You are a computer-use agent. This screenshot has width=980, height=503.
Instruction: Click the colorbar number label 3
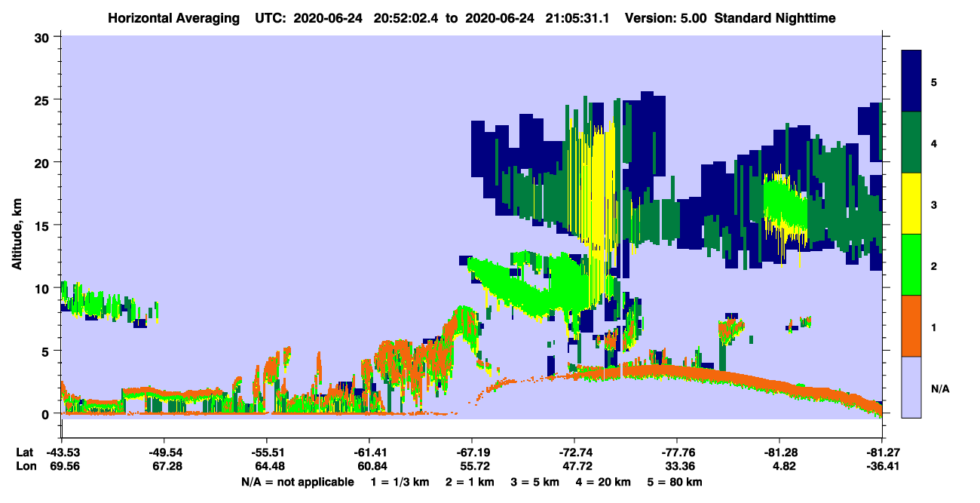point(933,204)
